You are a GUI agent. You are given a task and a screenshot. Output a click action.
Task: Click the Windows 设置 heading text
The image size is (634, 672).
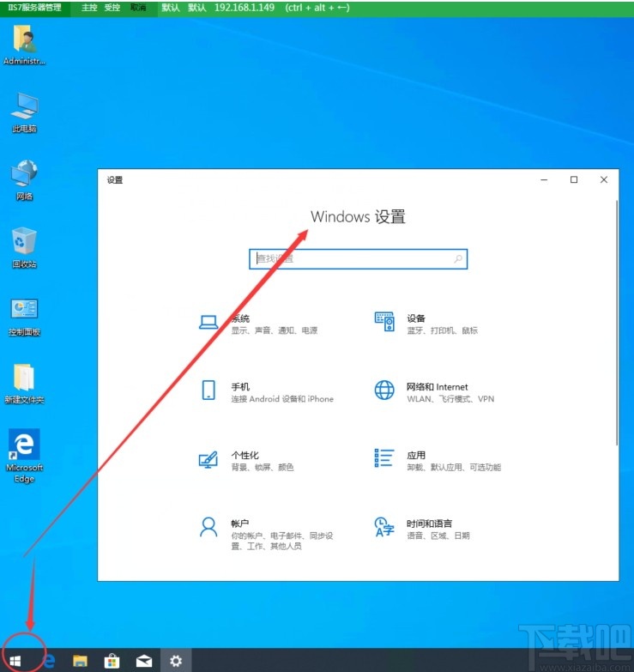pos(358,216)
